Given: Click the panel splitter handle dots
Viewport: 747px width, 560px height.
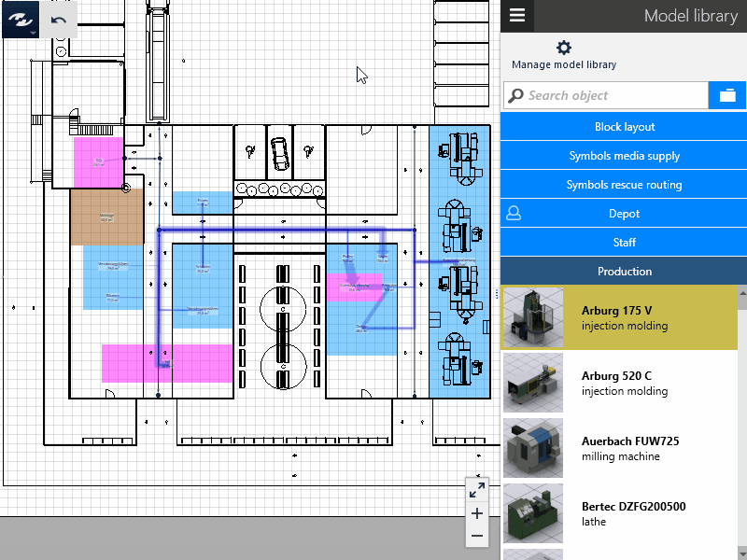Looking at the screenshot, I should pos(497,294).
